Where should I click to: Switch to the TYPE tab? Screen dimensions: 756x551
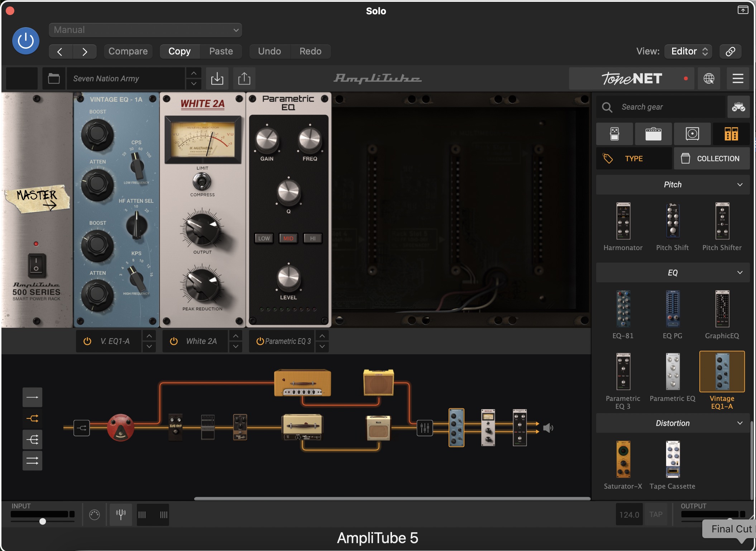click(634, 158)
